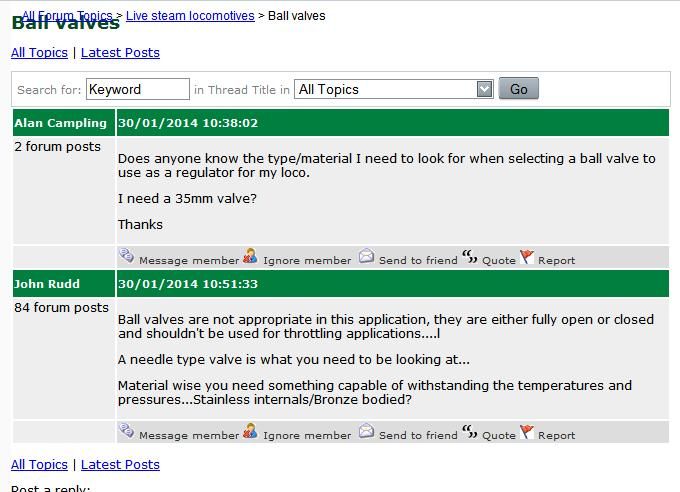Click the Go search button

(x=519, y=89)
